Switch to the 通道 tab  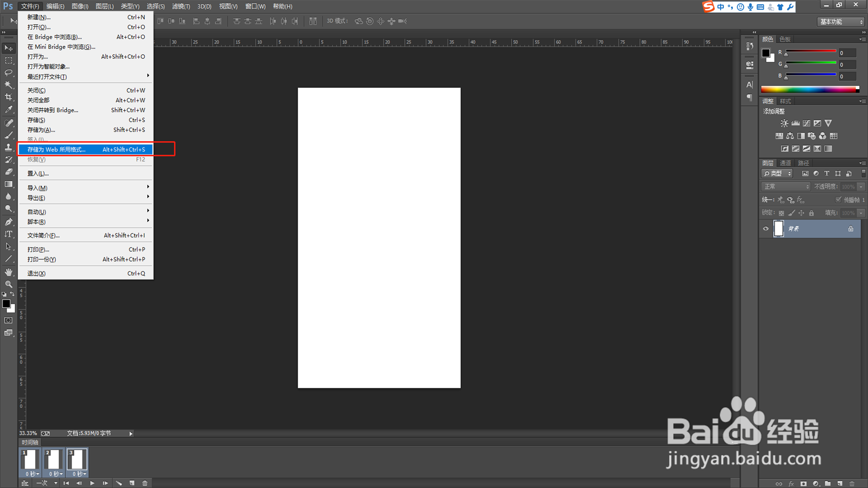785,163
